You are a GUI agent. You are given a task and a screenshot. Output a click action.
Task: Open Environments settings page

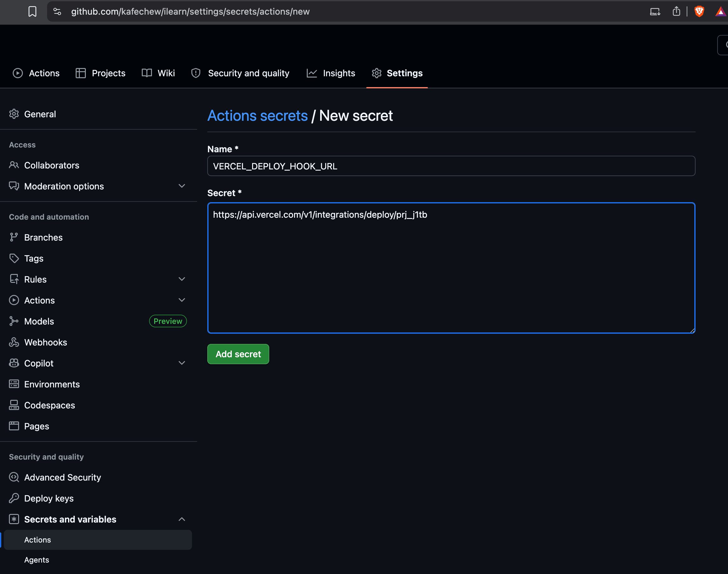[52, 384]
